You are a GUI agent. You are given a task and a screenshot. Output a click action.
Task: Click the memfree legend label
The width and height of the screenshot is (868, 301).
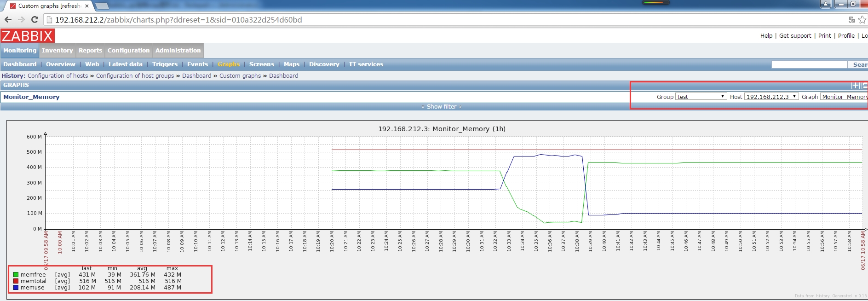click(x=33, y=275)
